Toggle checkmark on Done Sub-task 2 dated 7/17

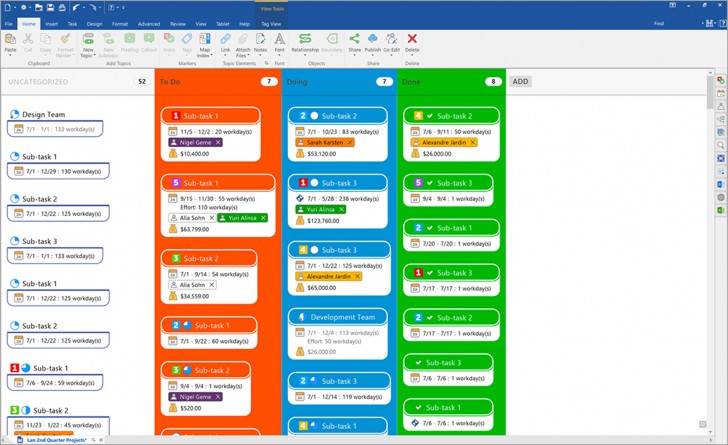[430, 318]
